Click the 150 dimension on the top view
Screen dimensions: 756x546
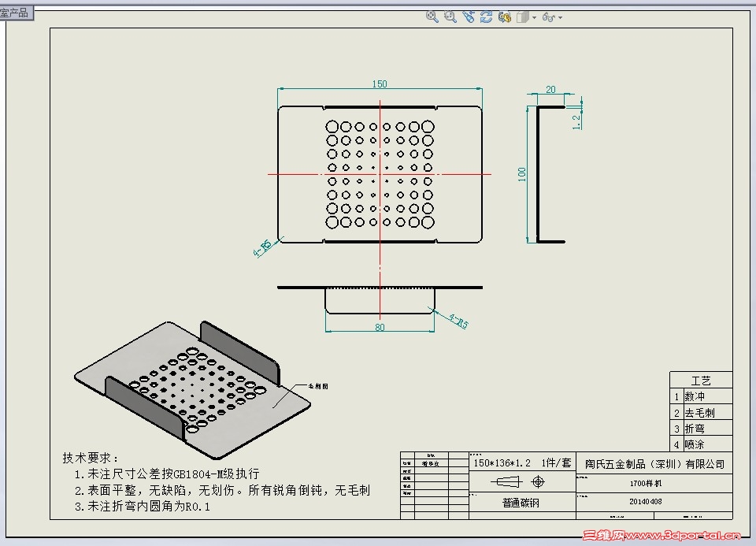click(x=380, y=84)
